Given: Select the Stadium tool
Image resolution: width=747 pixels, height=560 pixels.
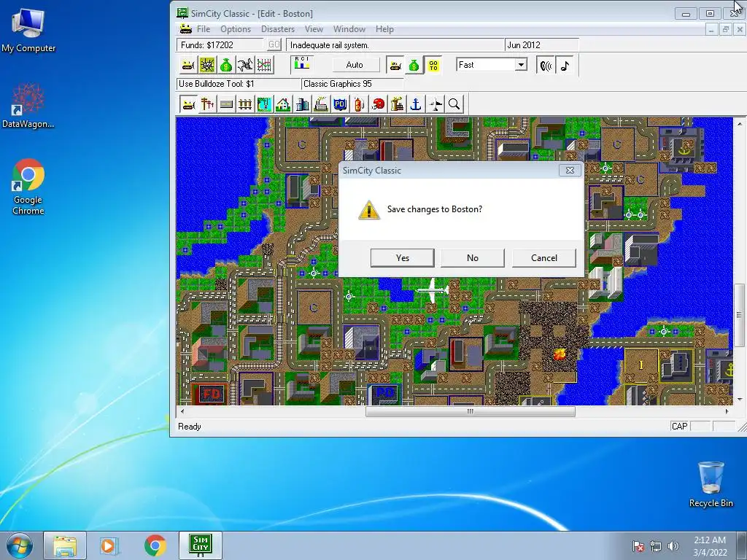Looking at the screenshot, I should [379, 104].
